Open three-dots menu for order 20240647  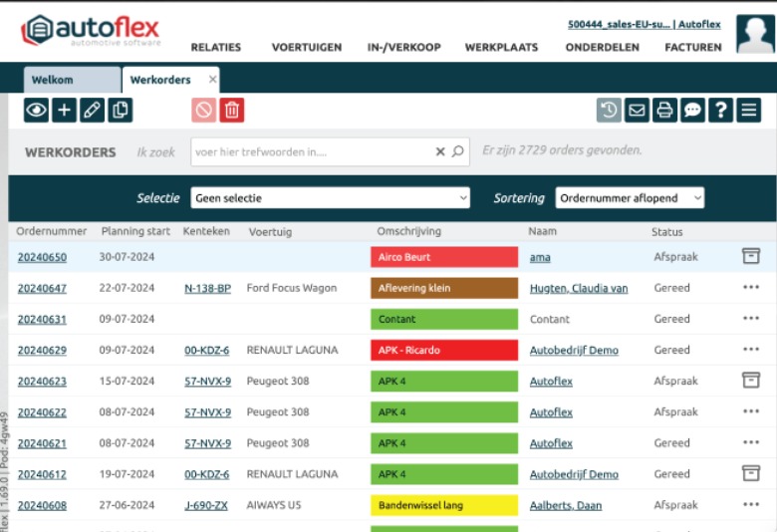pos(750,288)
